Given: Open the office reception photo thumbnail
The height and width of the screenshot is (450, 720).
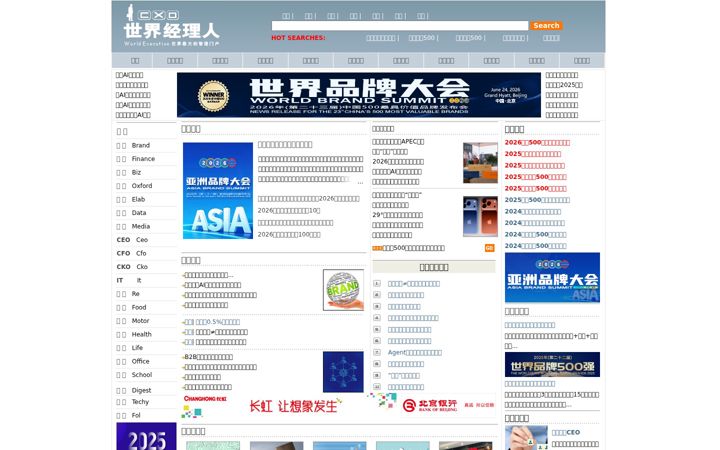Looking at the screenshot, I should pyautogui.click(x=480, y=163).
